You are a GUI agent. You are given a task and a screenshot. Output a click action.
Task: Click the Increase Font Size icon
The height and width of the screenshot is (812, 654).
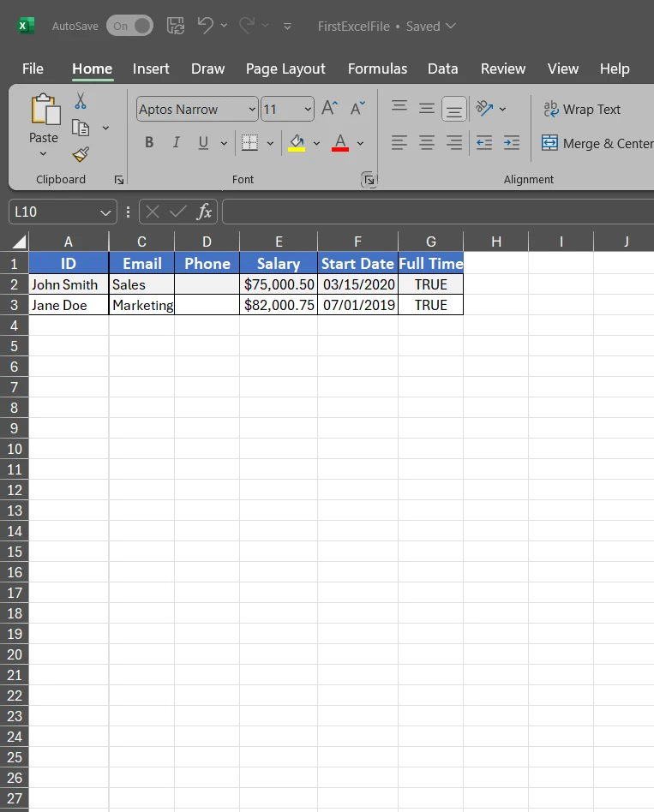[x=329, y=109]
